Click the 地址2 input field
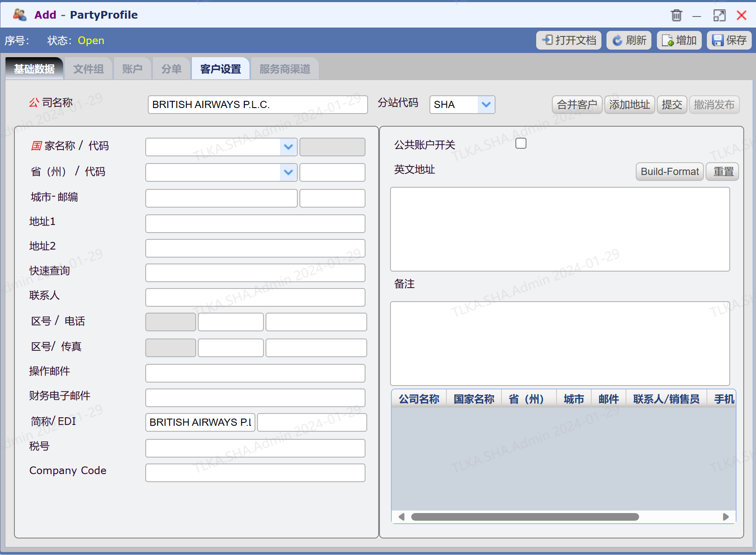The height and width of the screenshot is (555, 756). [x=255, y=248]
